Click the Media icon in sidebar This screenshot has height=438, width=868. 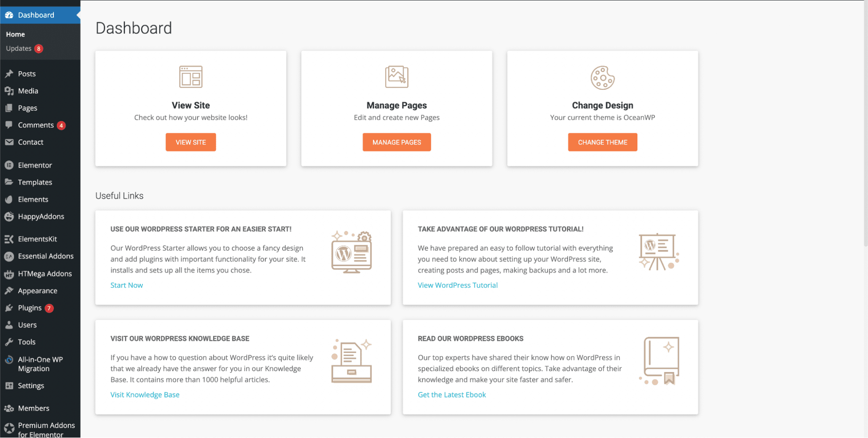pyautogui.click(x=9, y=91)
